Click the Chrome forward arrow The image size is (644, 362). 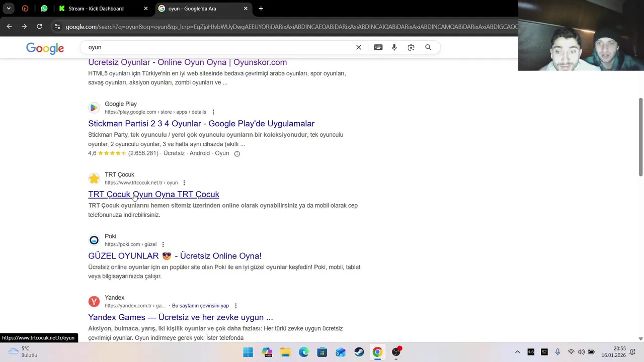pos(24,26)
